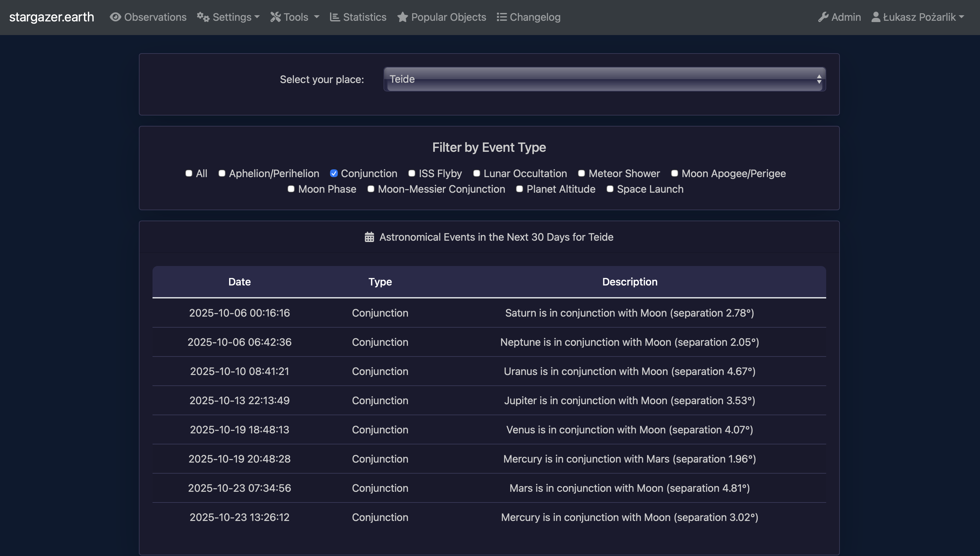
Task: Click the Popular Objects star icon
Action: point(402,17)
